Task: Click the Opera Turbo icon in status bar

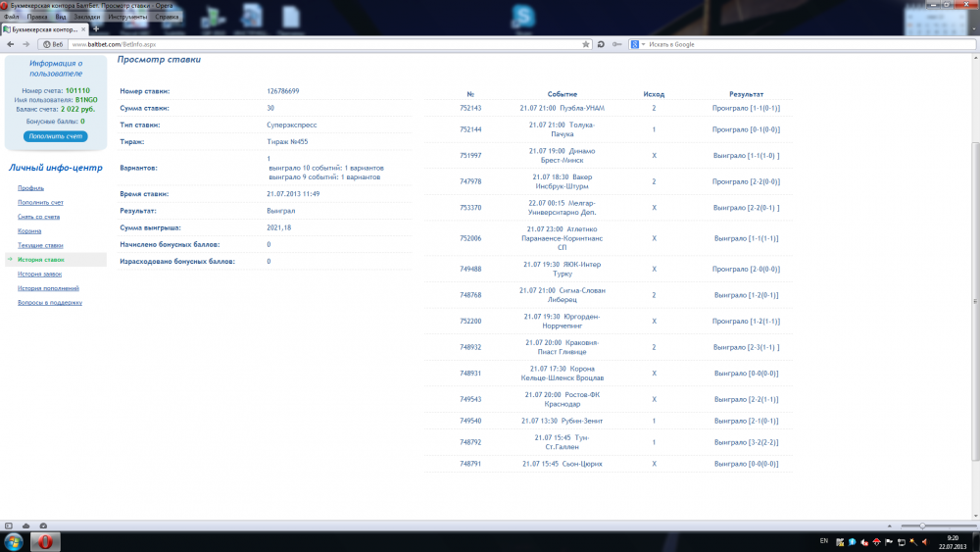Action: [43, 526]
